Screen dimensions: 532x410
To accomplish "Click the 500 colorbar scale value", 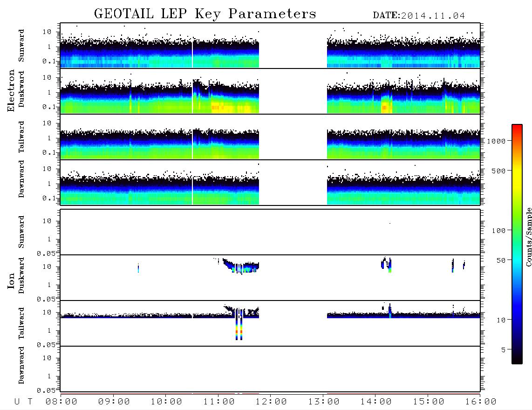I will (x=498, y=171).
